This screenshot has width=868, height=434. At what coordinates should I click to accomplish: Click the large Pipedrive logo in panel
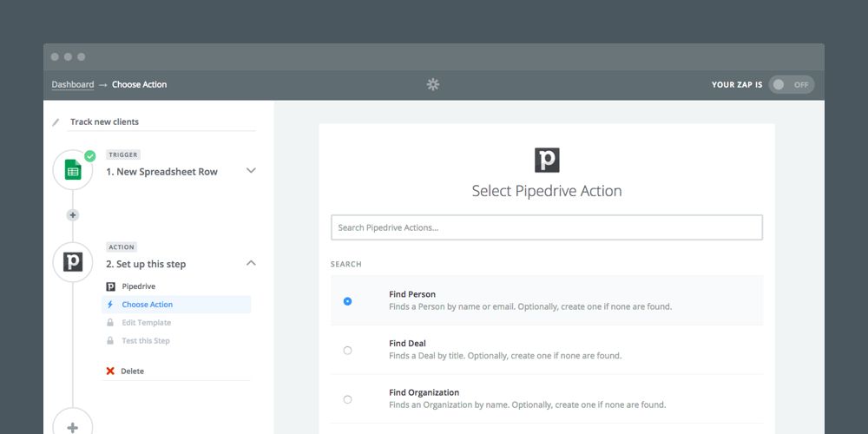pyautogui.click(x=547, y=160)
